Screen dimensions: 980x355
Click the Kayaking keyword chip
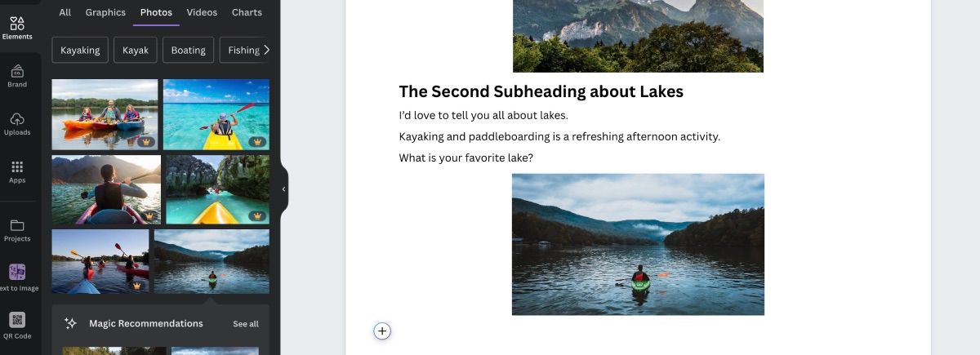[80, 50]
